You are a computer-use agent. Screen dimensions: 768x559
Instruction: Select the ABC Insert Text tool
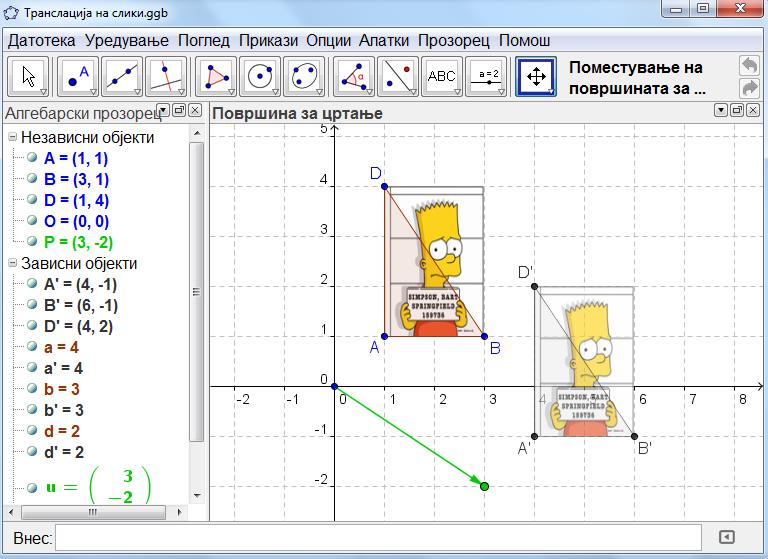(442, 76)
